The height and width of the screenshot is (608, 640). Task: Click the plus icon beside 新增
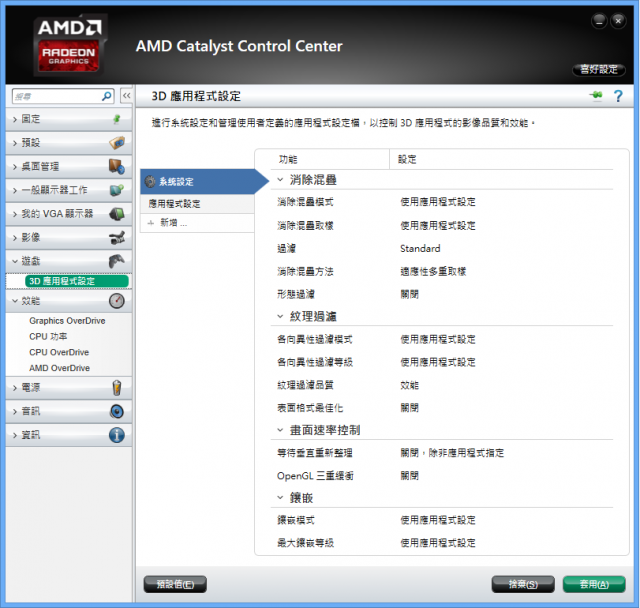[151, 223]
